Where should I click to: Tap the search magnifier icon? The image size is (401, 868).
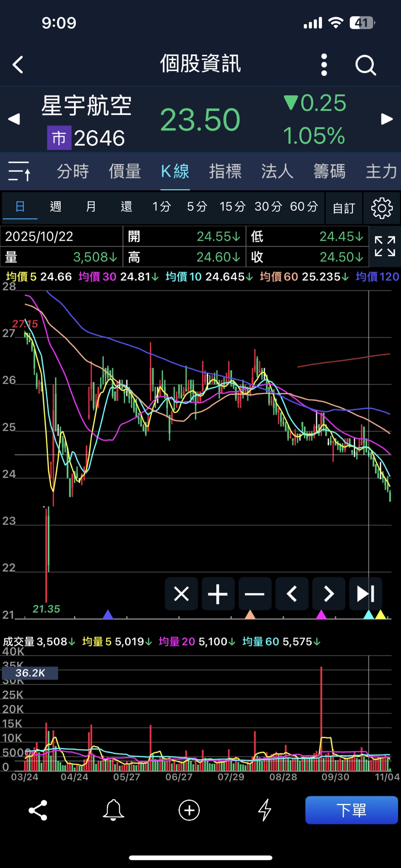coord(365,65)
